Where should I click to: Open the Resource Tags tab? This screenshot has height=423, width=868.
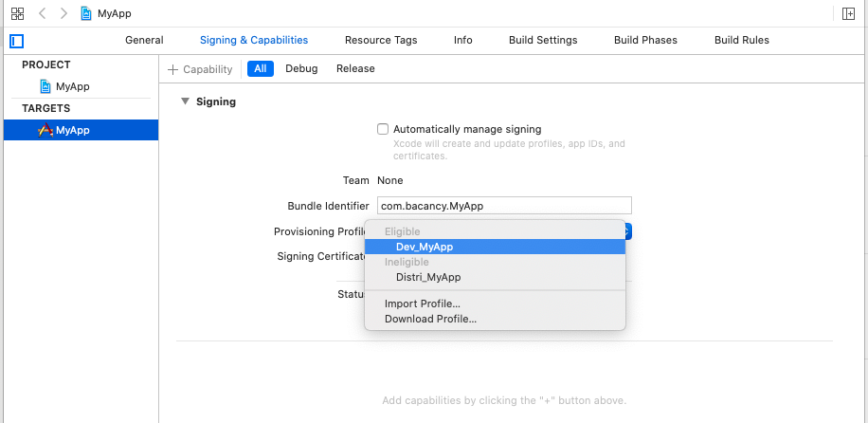pos(381,40)
